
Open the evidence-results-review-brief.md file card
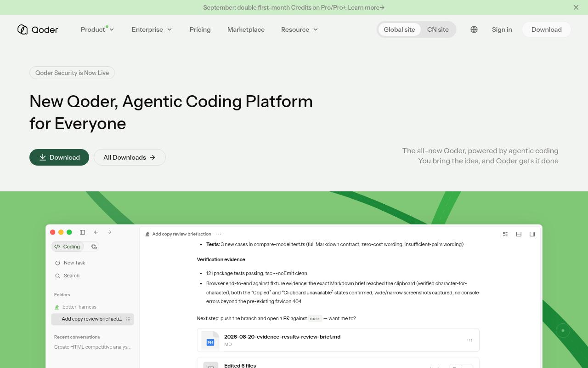338,340
